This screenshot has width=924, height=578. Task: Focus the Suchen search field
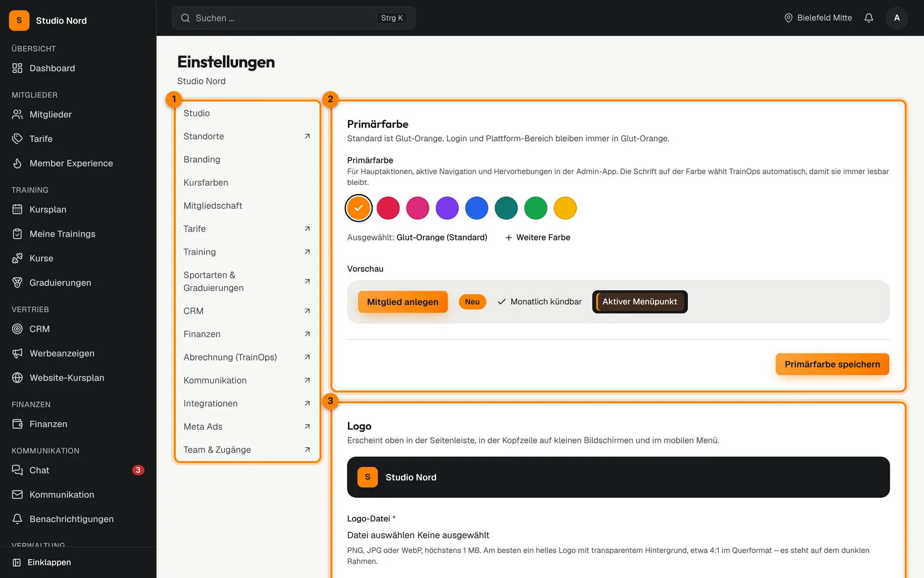294,18
